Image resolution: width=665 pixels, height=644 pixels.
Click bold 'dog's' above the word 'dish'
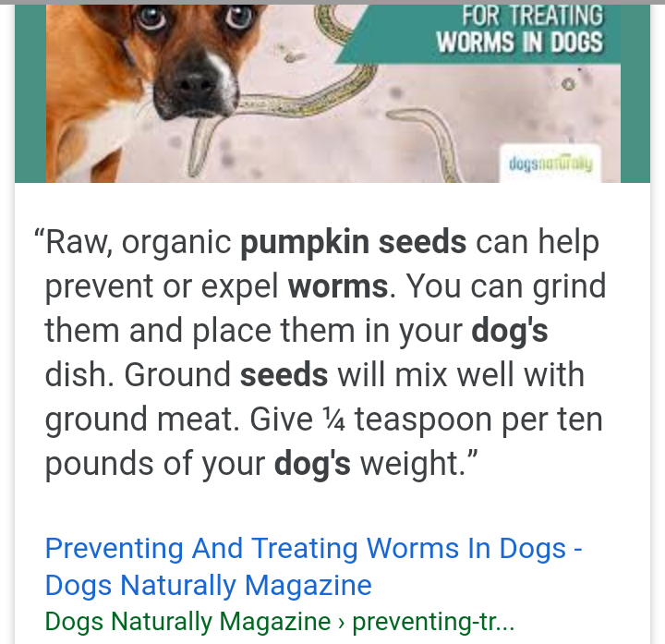(510, 331)
